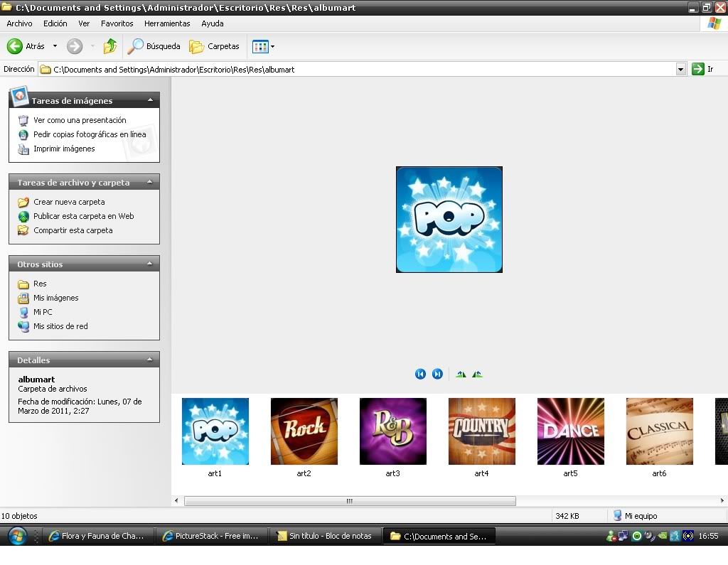Click the filmstrip scroll left arrow
The width and height of the screenshot is (728, 565).
click(x=176, y=501)
